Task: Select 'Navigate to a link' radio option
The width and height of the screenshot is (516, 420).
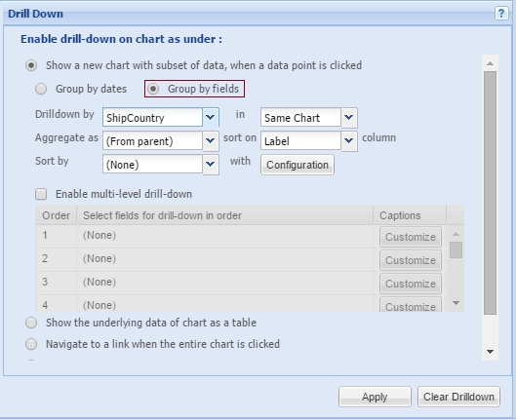Action: [x=31, y=344]
